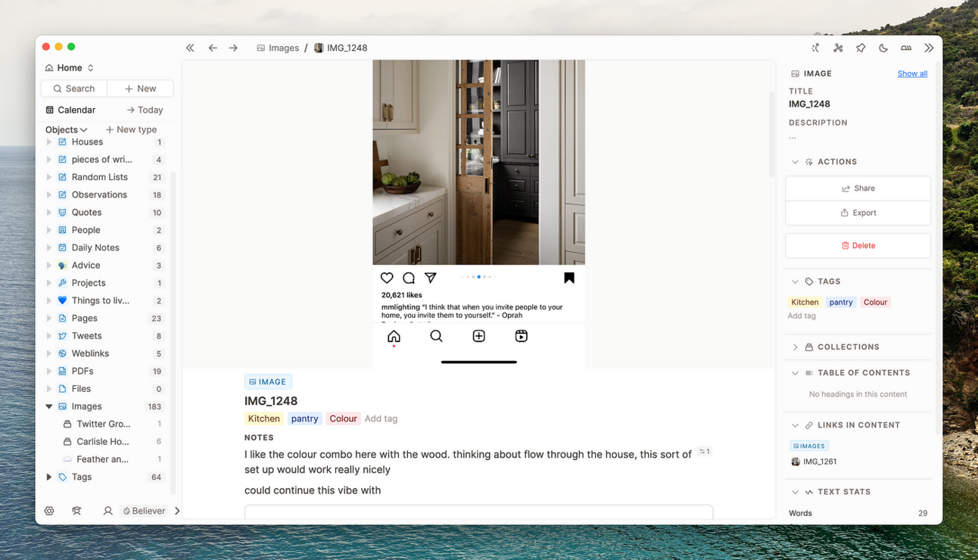
Task: Collapse the Actions section
Action: (x=795, y=162)
